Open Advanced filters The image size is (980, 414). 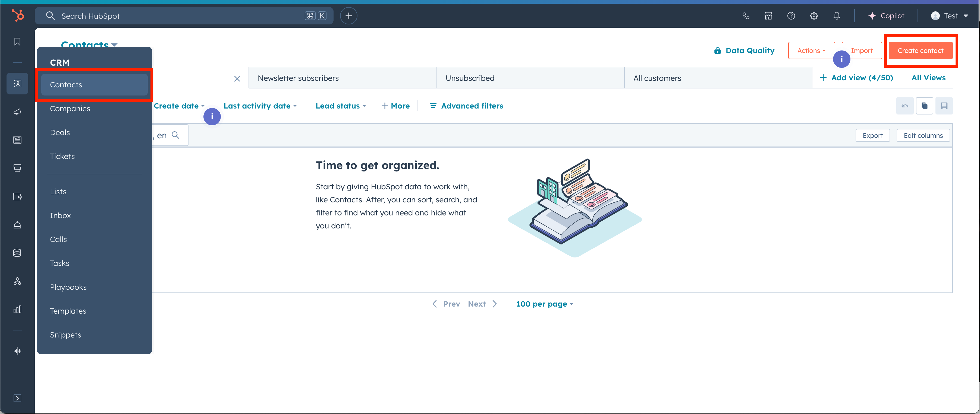pyautogui.click(x=466, y=106)
